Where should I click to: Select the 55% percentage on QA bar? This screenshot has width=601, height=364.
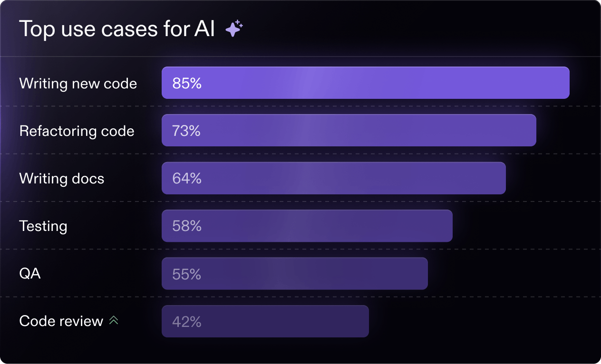pos(187,274)
